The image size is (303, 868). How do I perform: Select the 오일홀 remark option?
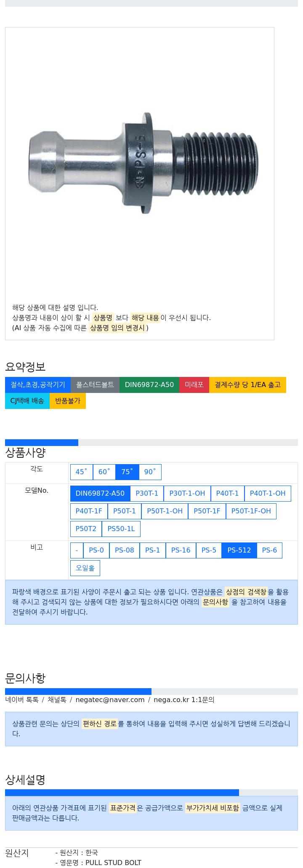coord(85,568)
